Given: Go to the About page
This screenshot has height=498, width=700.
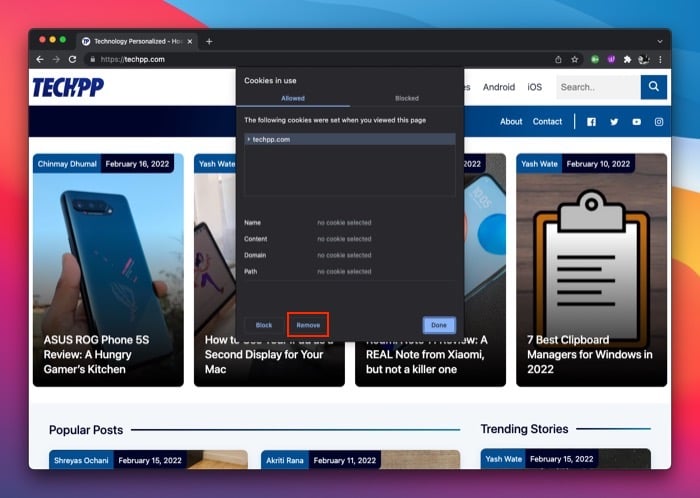Looking at the screenshot, I should pos(511,121).
